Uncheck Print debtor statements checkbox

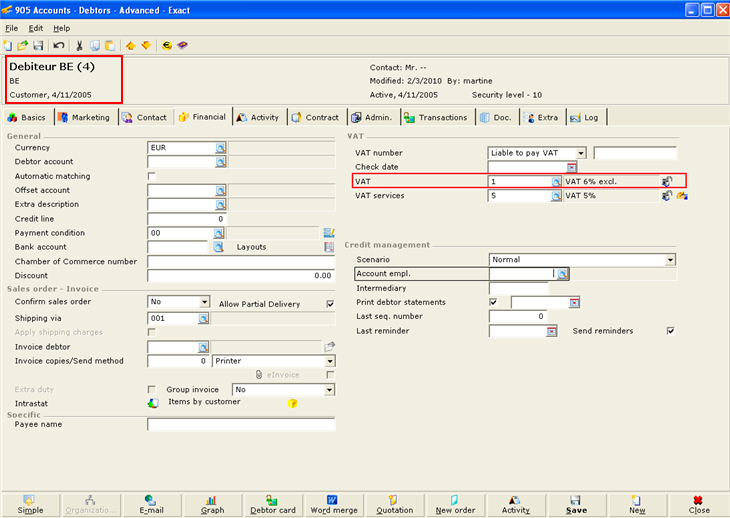click(x=493, y=303)
